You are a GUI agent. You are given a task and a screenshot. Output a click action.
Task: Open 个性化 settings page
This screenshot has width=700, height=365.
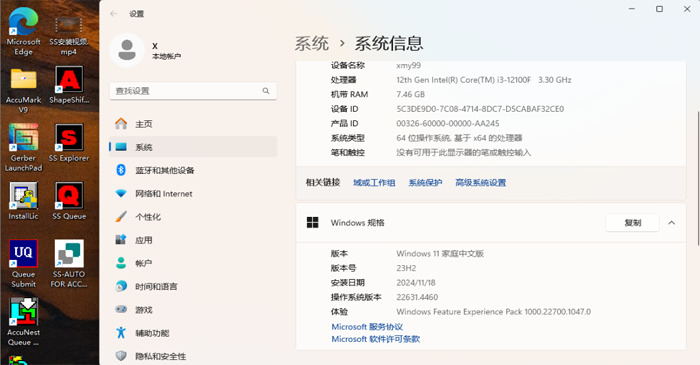193,216
